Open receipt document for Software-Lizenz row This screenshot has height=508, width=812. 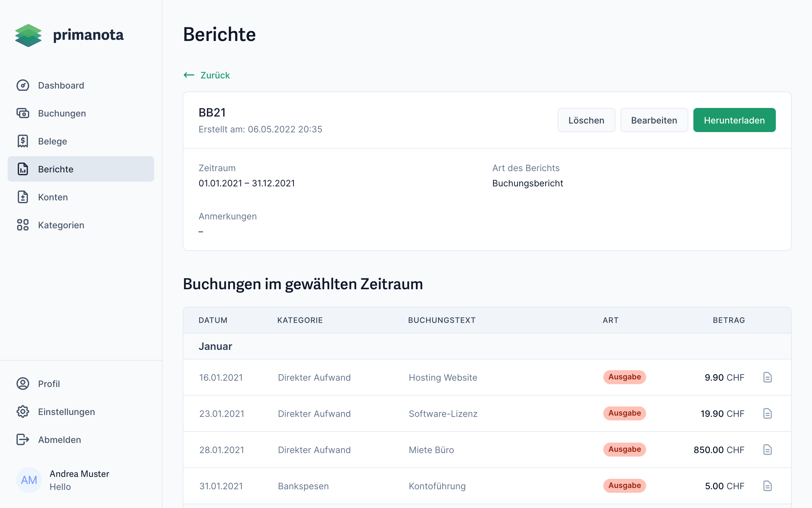click(767, 414)
